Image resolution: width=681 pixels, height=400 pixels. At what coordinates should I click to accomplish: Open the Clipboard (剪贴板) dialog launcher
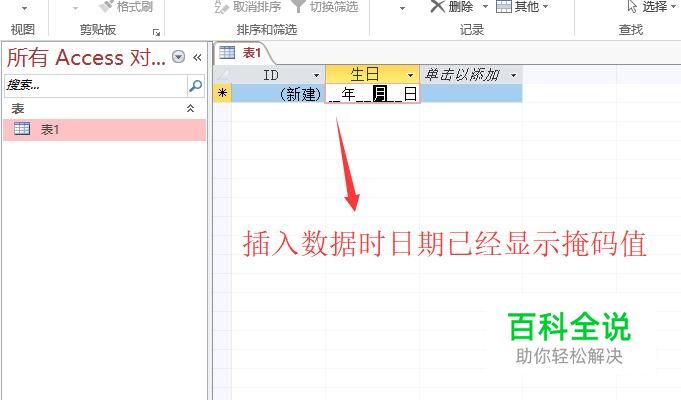coord(156,32)
